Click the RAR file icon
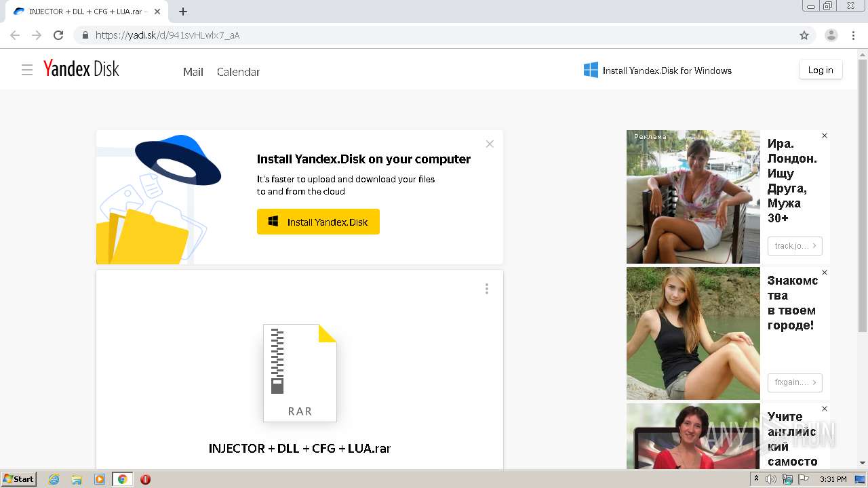This screenshot has width=868, height=488. 300,373
